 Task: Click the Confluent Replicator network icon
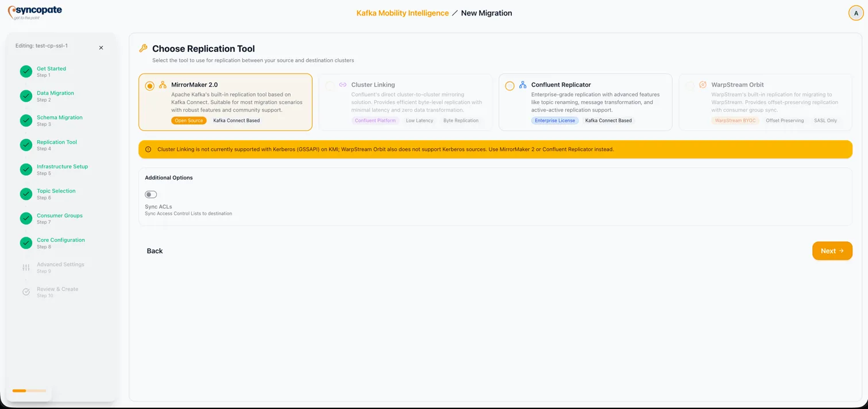click(x=523, y=84)
